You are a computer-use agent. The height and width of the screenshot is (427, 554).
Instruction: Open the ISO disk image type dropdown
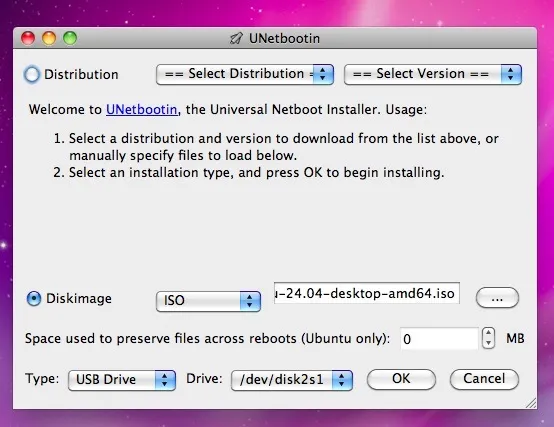point(208,301)
